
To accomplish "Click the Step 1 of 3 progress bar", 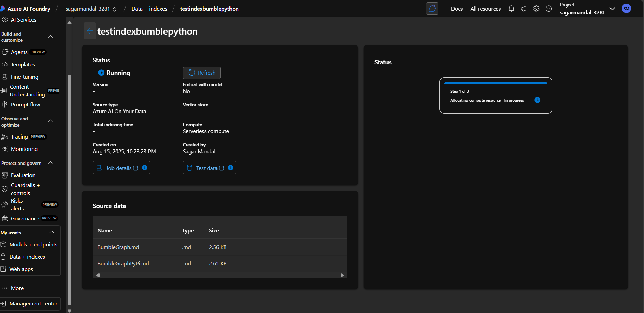I will click(x=496, y=83).
